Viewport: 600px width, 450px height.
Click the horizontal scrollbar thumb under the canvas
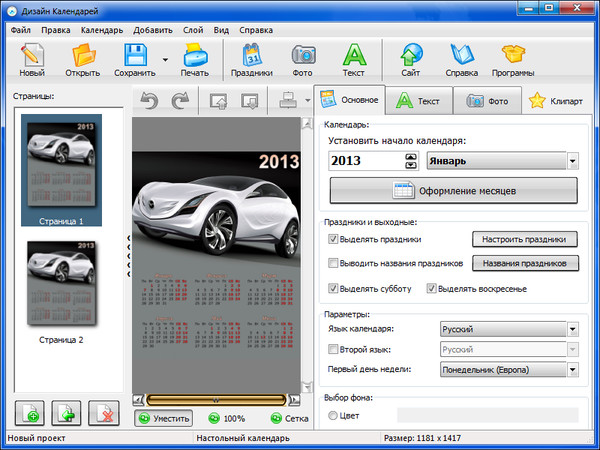pos(216,400)
